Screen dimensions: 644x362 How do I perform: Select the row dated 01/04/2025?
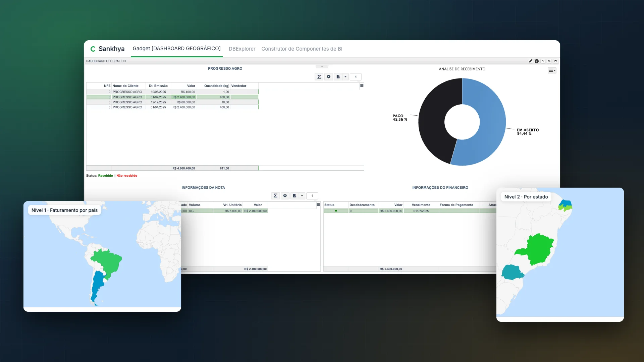(172, 107)
